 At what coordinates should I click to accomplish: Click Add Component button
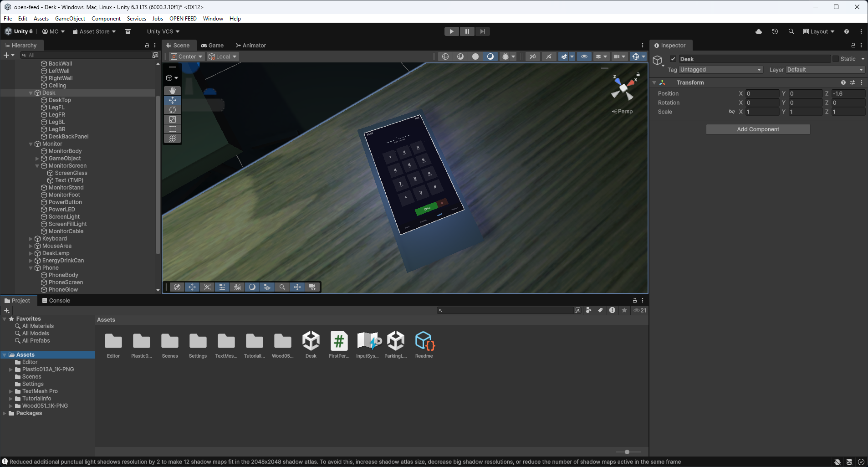coord(758,129)
